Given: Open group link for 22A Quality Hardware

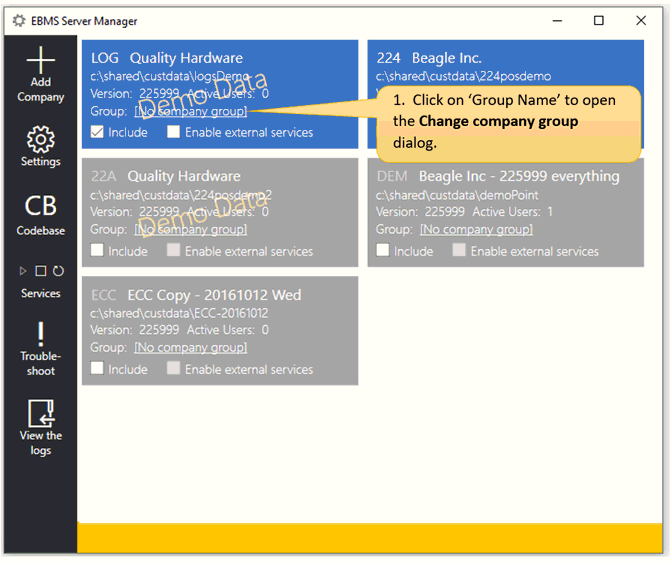Looking at the screenshot, I should click(x=190, y=230).
